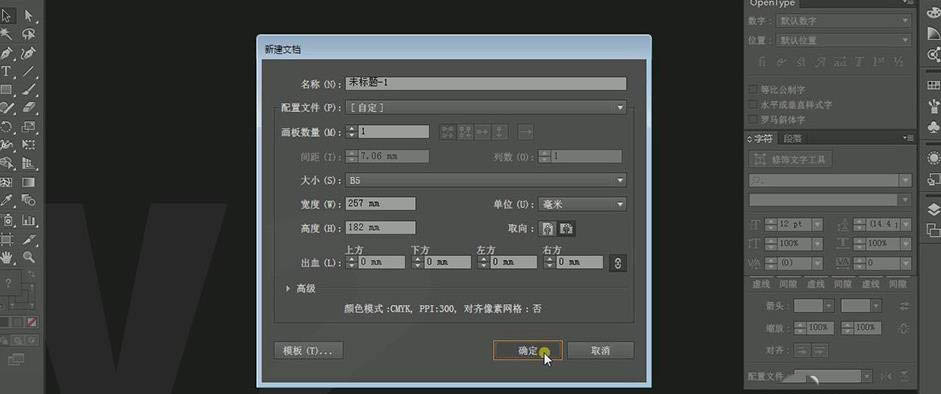Click the 宽度 width field showing 257 mm

(380, 204)
